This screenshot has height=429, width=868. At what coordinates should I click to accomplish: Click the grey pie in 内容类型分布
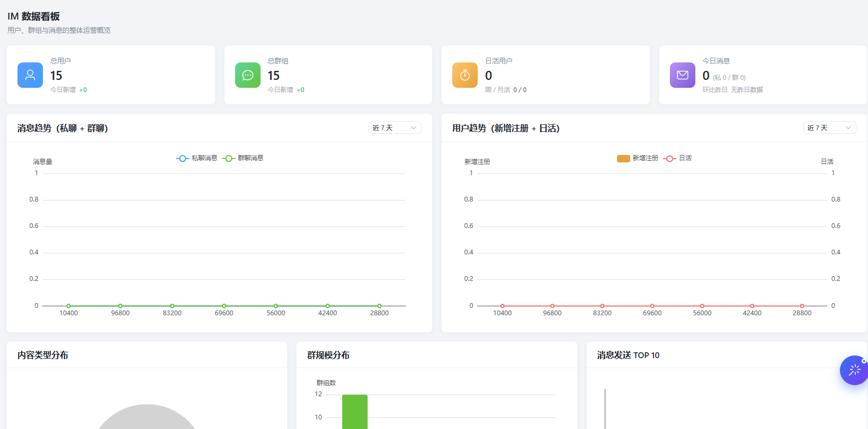click(147, 417)
